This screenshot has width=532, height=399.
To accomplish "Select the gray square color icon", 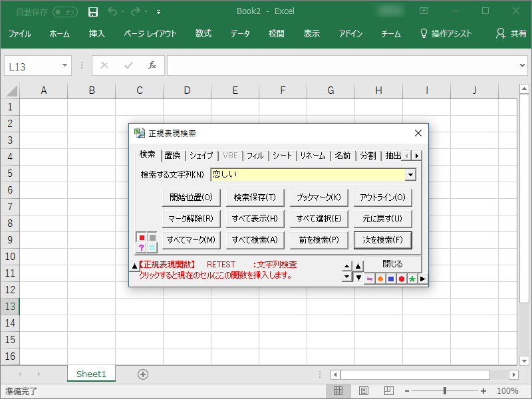I will 152,238.
